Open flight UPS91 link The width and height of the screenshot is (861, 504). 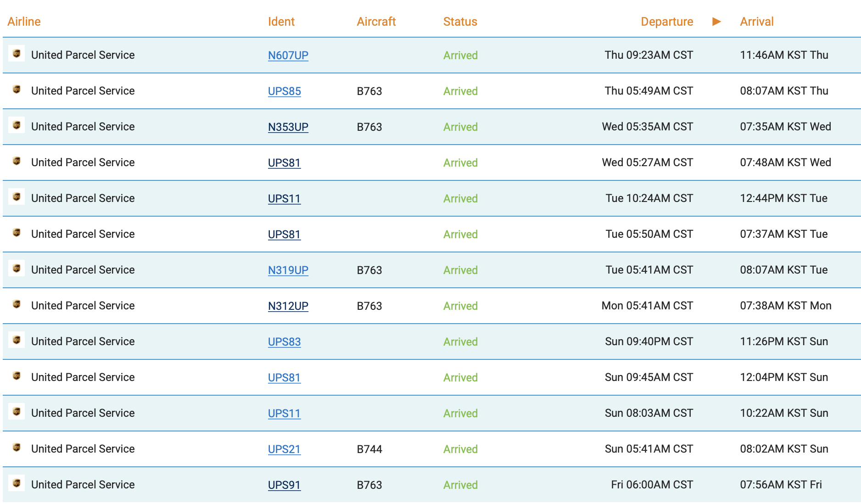click(284, 485)
